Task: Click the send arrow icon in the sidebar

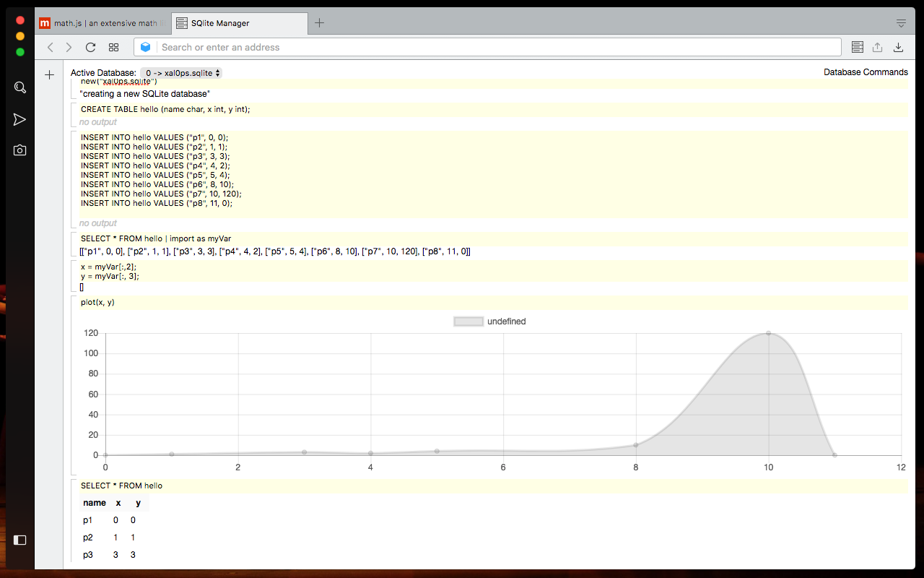Action: click(x=19, y=118)
